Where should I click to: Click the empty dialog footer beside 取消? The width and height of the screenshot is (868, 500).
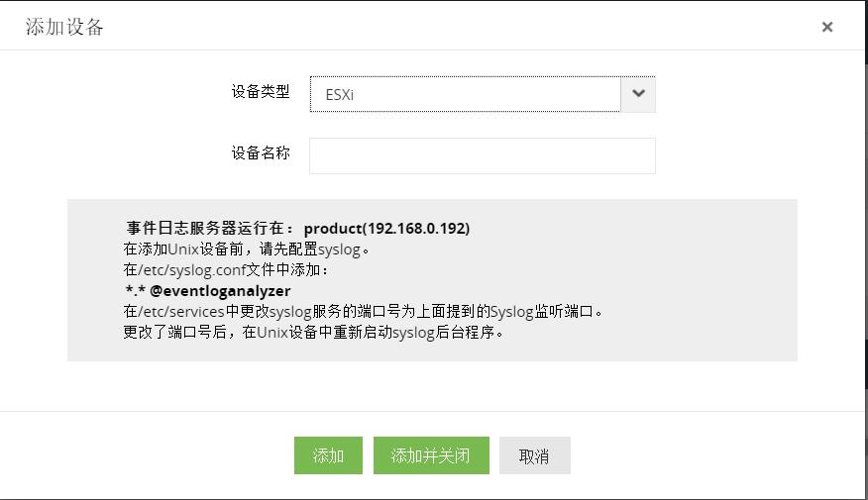point(713,455)
